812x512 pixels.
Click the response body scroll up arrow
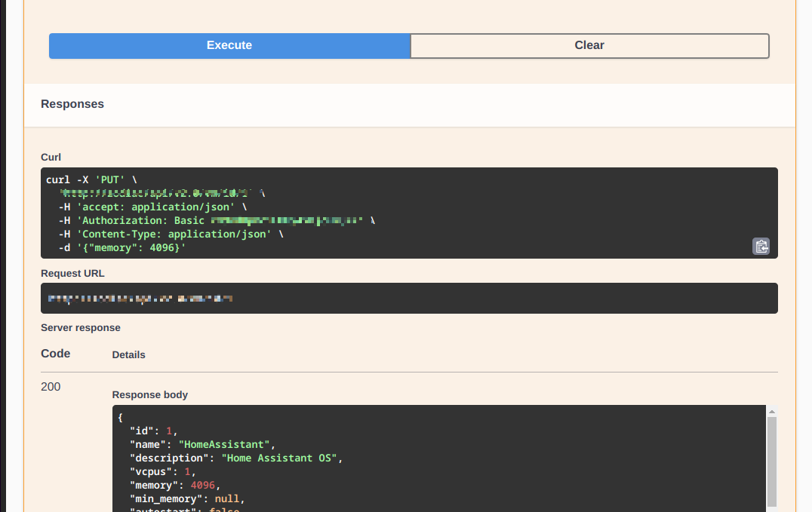771,412
